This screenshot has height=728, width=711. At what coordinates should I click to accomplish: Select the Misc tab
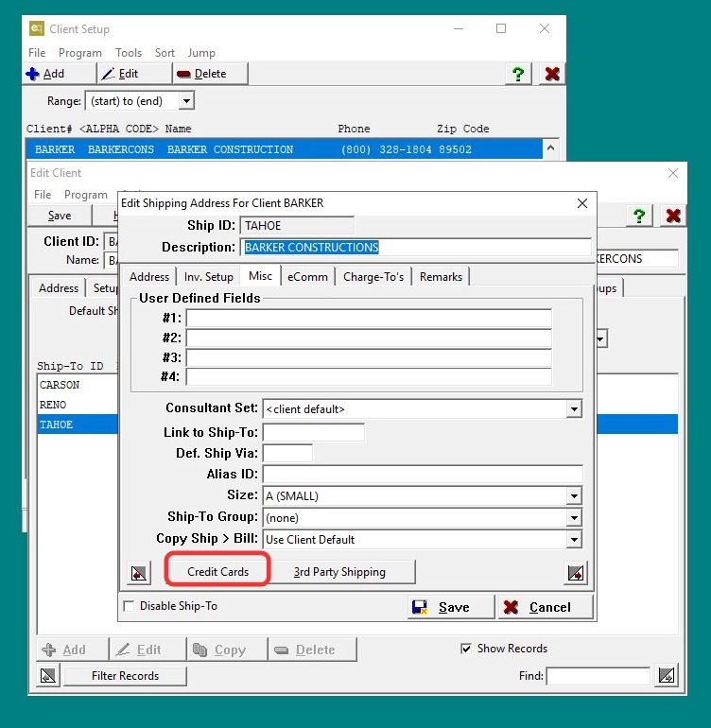[260, 276]
